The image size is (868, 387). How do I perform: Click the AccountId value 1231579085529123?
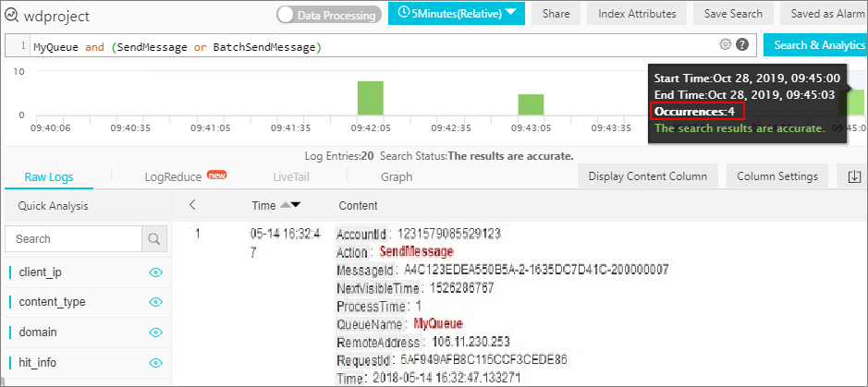pos(449,234)
